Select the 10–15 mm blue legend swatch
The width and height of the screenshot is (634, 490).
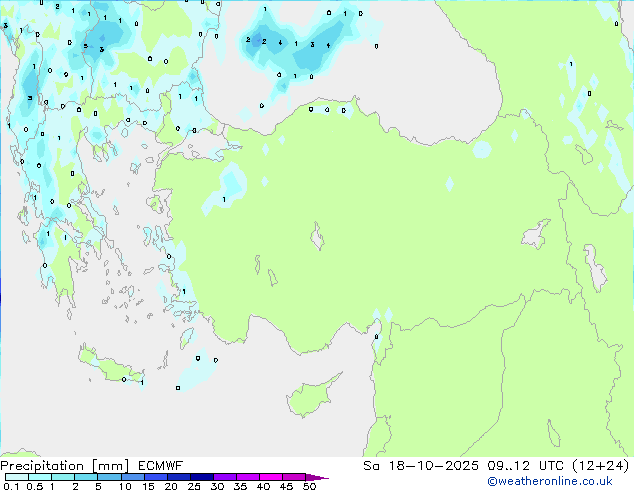(132, 477)
